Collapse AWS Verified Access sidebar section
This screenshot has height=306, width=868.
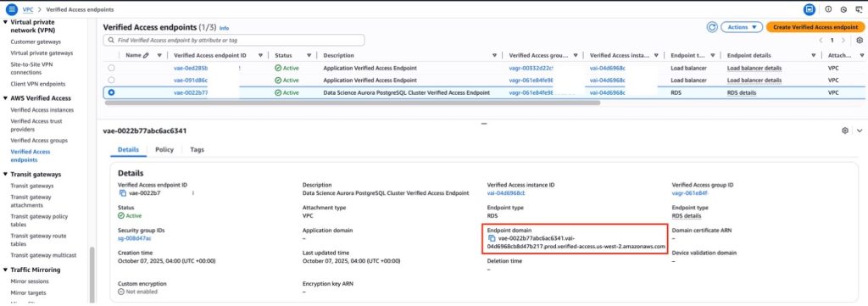(x=6, y=98)
